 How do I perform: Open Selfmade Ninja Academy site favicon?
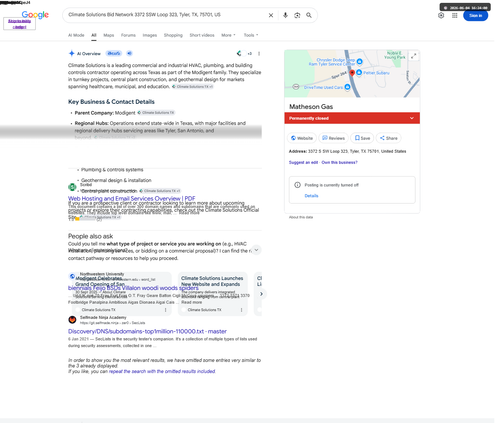pyautogui.click(x=72, y=320)
